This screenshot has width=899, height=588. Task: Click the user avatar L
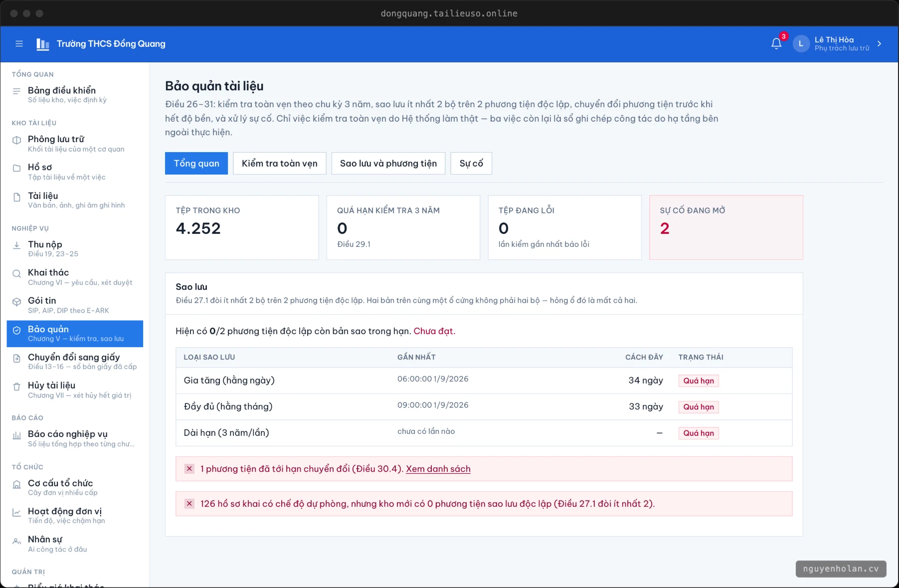coord(801,44)
